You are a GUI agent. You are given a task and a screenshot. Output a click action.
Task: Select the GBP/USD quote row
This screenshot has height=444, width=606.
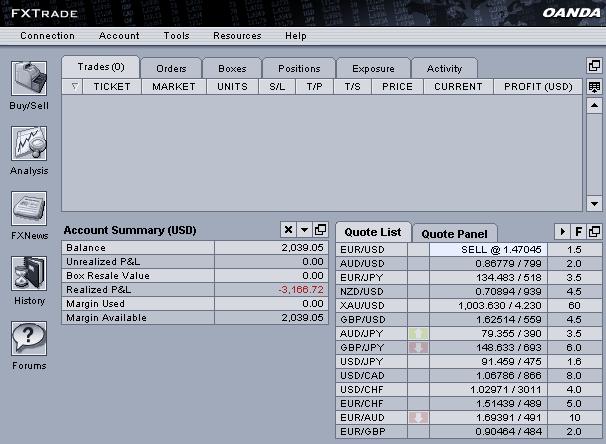(x=469, y=320)
